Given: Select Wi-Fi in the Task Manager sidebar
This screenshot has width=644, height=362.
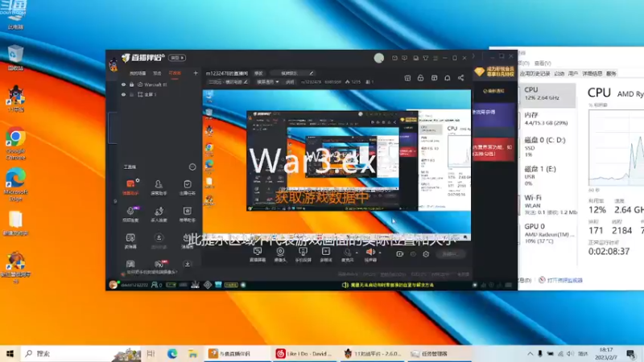Looking at the screenshot, I should pos(547,204).
